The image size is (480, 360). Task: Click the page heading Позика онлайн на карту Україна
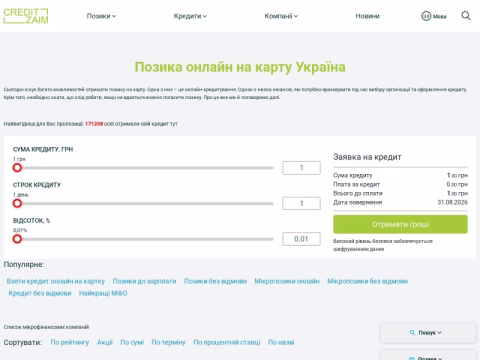(240, 67)
